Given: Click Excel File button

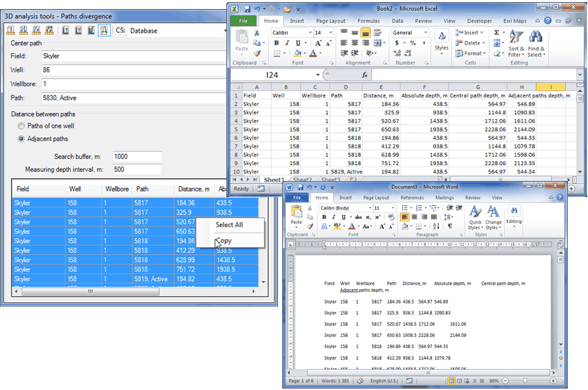Looking at the screenshot, I should 243,21.
